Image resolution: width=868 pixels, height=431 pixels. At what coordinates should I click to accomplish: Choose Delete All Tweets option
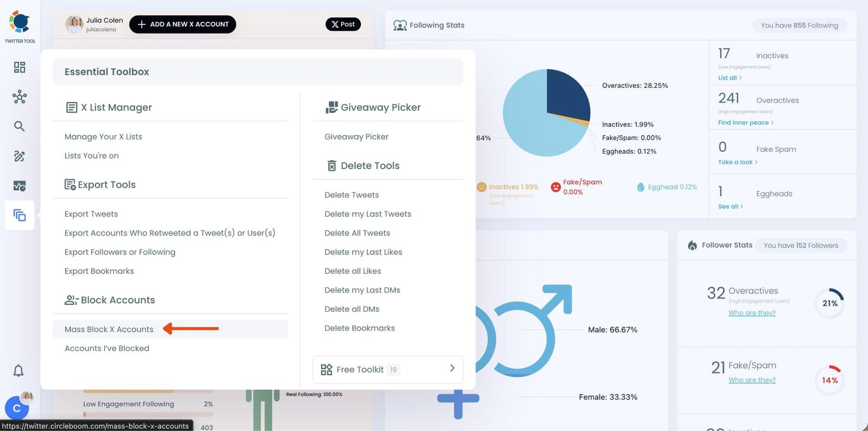358,233
